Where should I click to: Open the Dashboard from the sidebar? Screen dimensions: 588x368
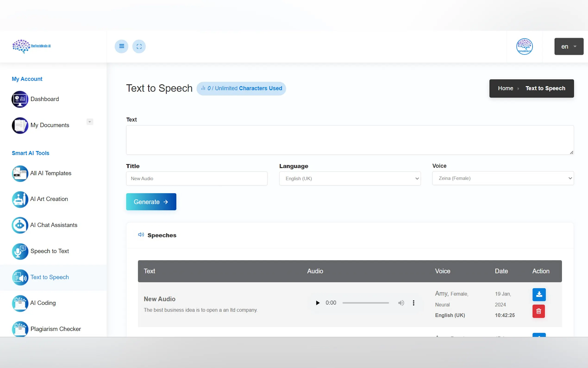(44, 99)
